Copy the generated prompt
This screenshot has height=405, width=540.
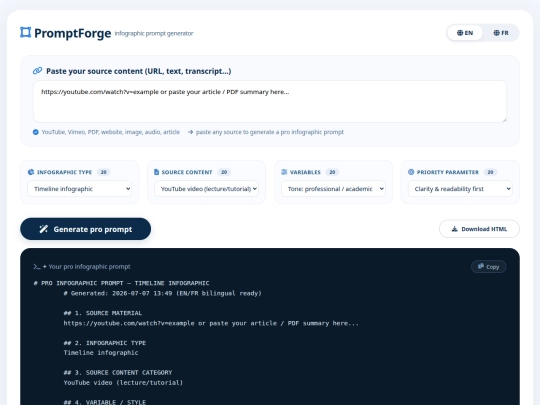coord(488,267)
